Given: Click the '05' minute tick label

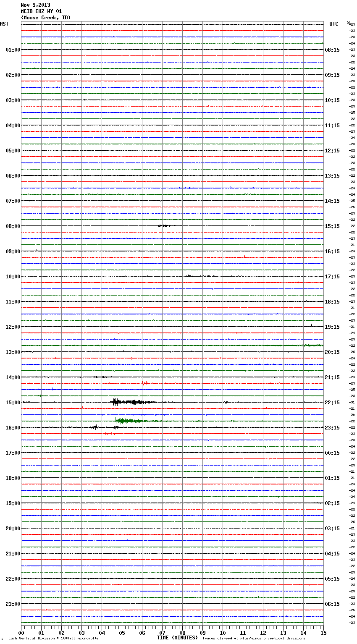Looking at the screenshot, I should click(x=122, y=633).
